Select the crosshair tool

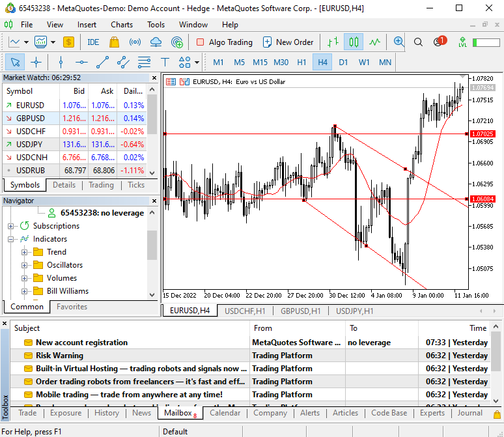(36, 62)
